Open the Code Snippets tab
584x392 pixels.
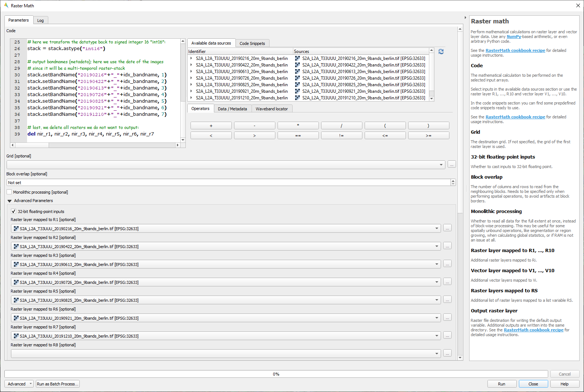point(252,43)
